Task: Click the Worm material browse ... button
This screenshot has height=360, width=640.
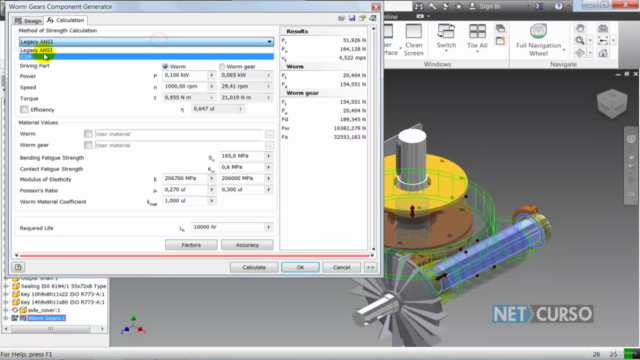Action: pyautogui.click(x=269, y=134)
